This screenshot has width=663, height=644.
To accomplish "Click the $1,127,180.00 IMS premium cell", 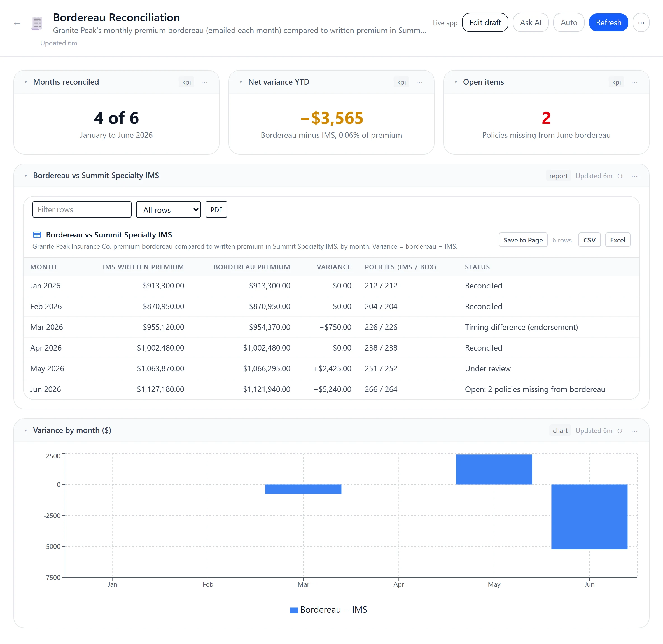I will click(160, 389).
